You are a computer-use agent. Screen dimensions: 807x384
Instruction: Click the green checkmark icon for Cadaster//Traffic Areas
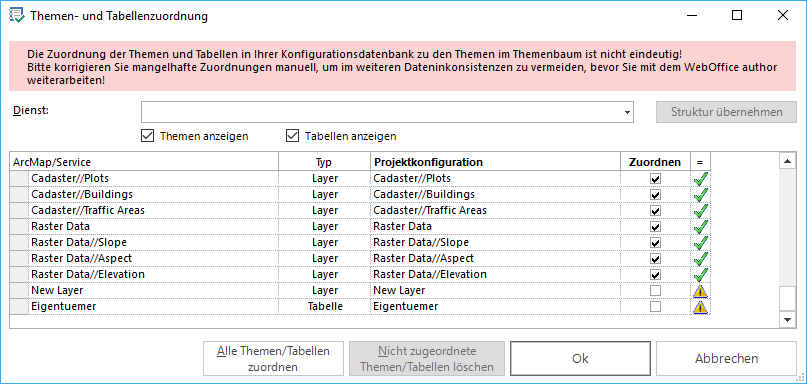pos(700,211)
